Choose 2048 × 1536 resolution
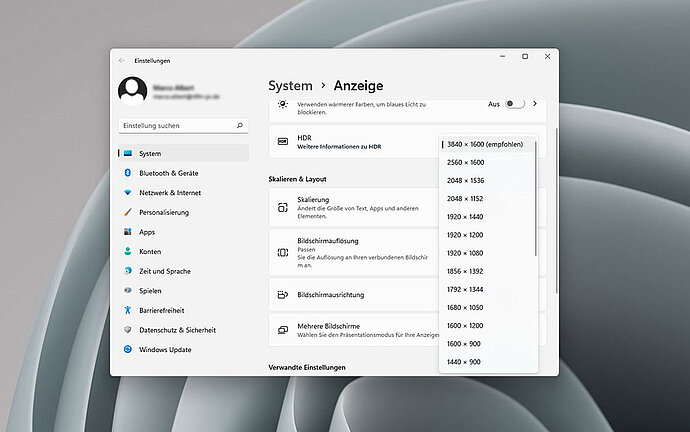 click(x=487, y=180)
